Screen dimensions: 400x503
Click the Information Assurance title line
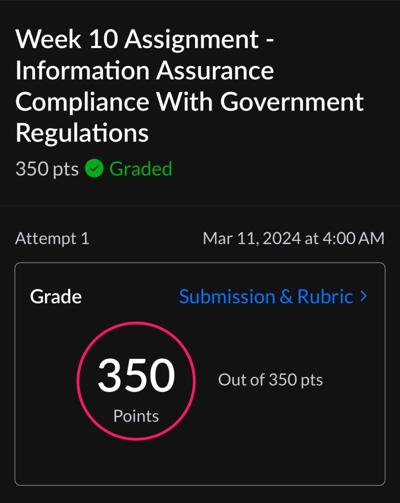pos(145,71)
